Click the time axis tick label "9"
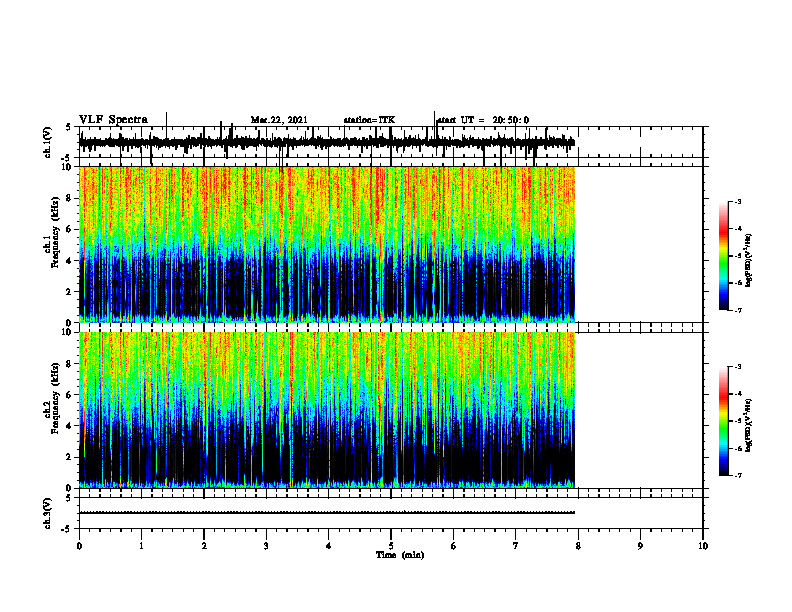This screenshot has height=612, width=792. [x=640, y=546]
